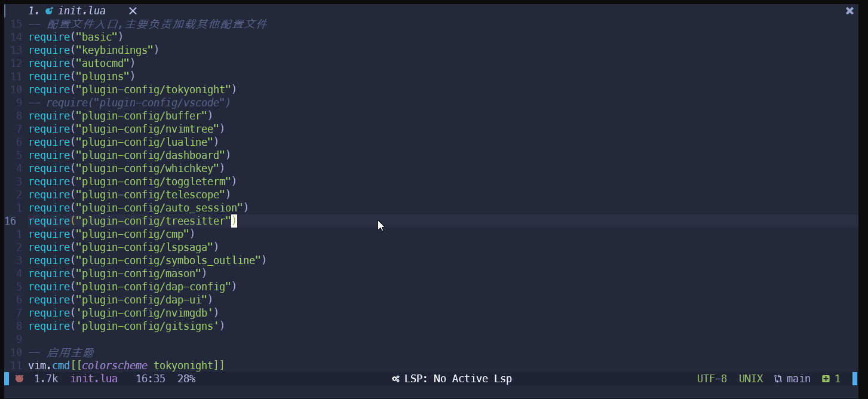Click the git branch icon beside main
Screen dimensions: 868x399
[x=778, y=379]
